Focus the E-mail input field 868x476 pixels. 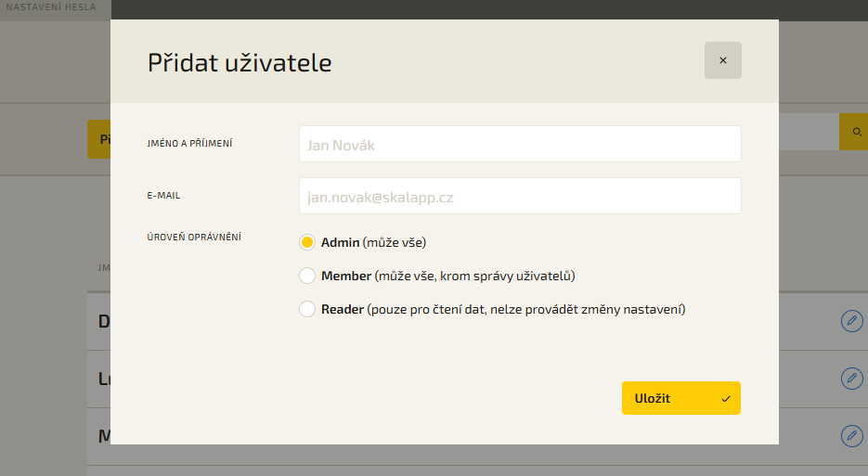click(x=520, y=196)
